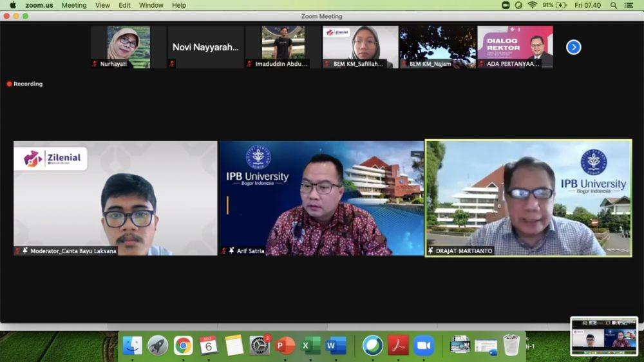This screenshot has height=362, width=644.
Task: Select ADA PERTANYAA Dialog Rektor thumbnail
Action: tap(515, 47)
